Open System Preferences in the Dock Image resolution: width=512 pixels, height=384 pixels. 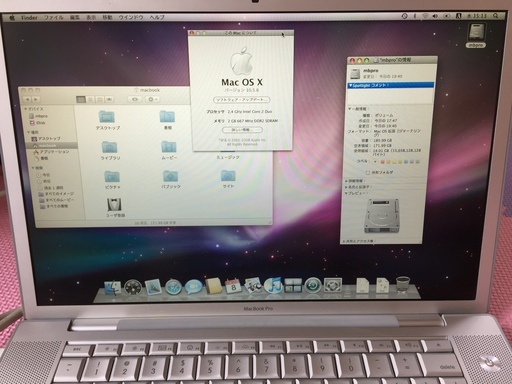(x=332, y=286)
